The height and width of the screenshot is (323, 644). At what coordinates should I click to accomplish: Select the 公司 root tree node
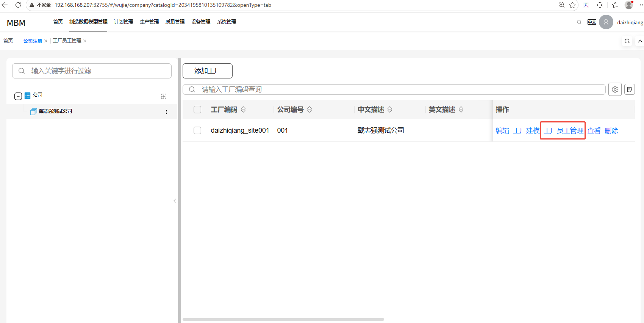point(38,95)
